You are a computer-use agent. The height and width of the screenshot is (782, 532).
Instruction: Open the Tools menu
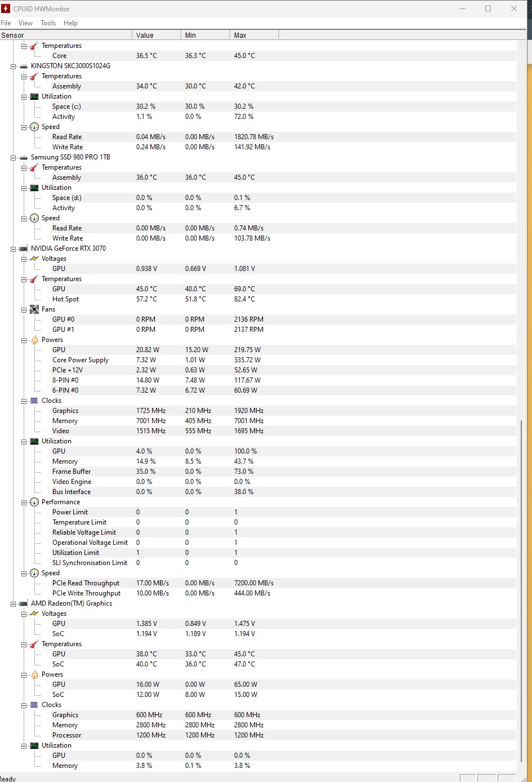coord(48,23)
